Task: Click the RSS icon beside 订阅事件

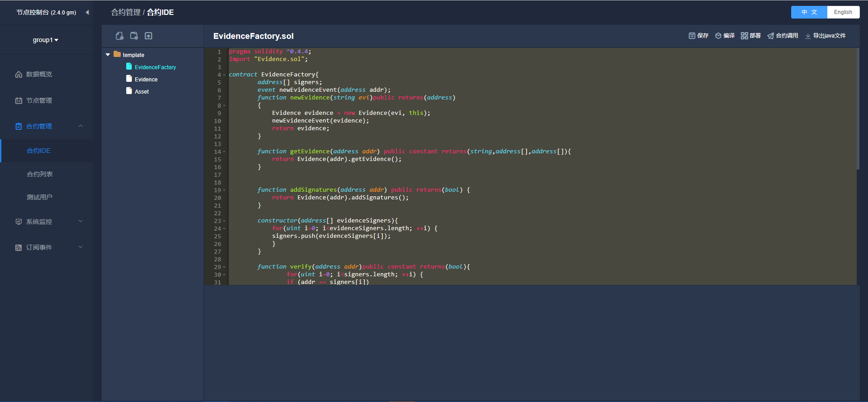Action: pyautogui.click(x=19, y=247)
